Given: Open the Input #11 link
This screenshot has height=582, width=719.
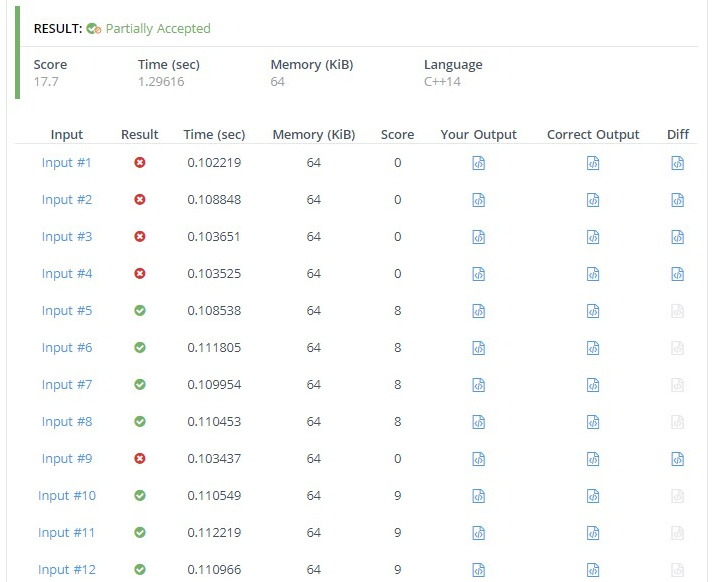Looking at the screenshot, I should (66, 532).
